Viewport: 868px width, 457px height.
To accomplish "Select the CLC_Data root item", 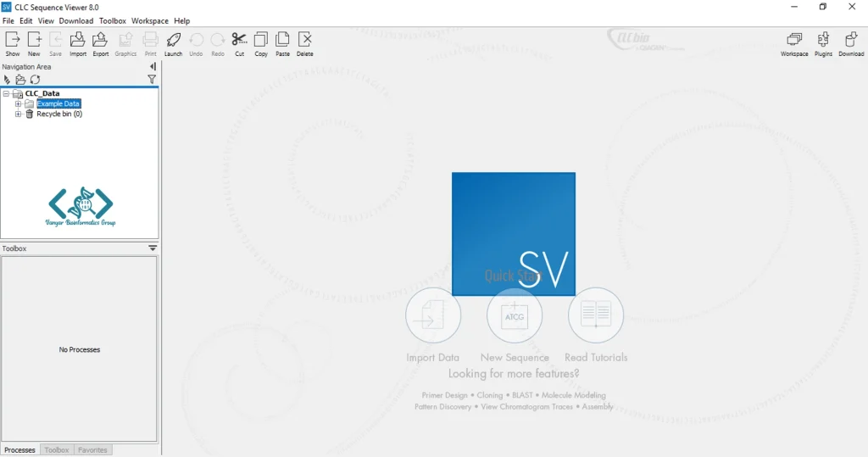I will (x=42, y=93).
